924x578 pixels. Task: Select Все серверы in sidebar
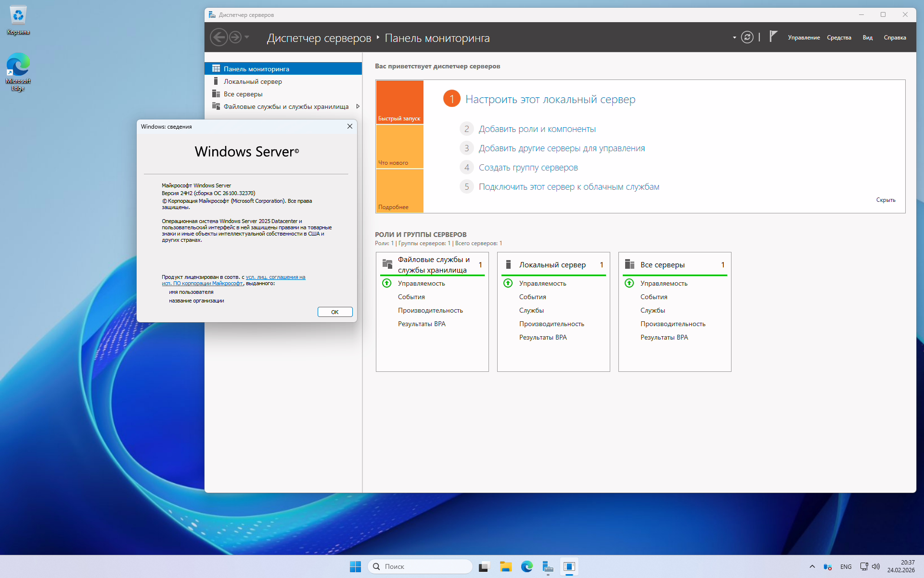coord(243,94)
